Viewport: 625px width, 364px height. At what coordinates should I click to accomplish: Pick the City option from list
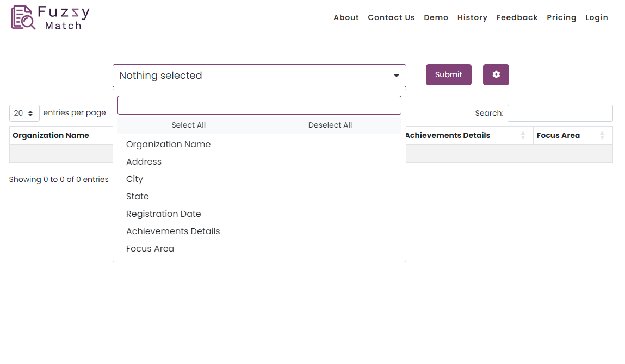coord(134,179)
